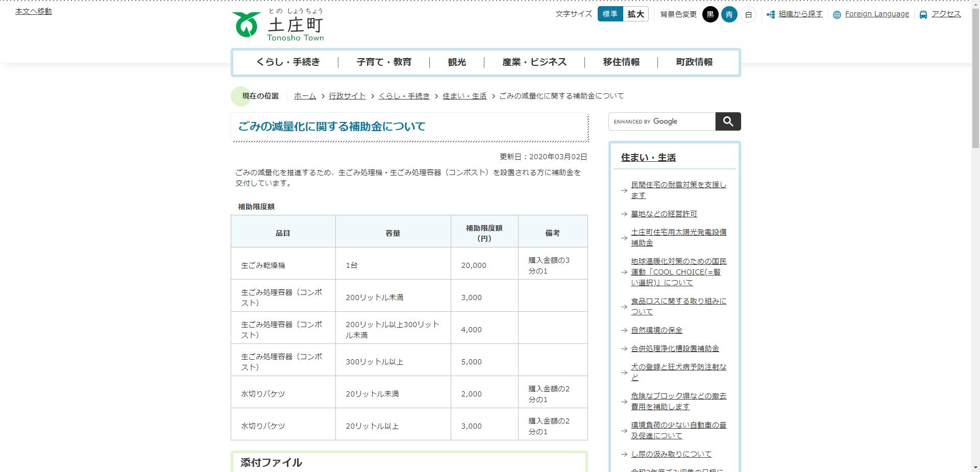The image size is (980, 472).
Task: Click the Tonosho Town logo
Action: coord(278,24)
